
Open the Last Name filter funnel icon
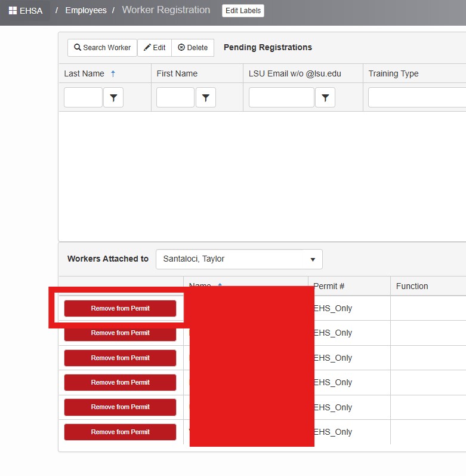[x=113, y=98]
